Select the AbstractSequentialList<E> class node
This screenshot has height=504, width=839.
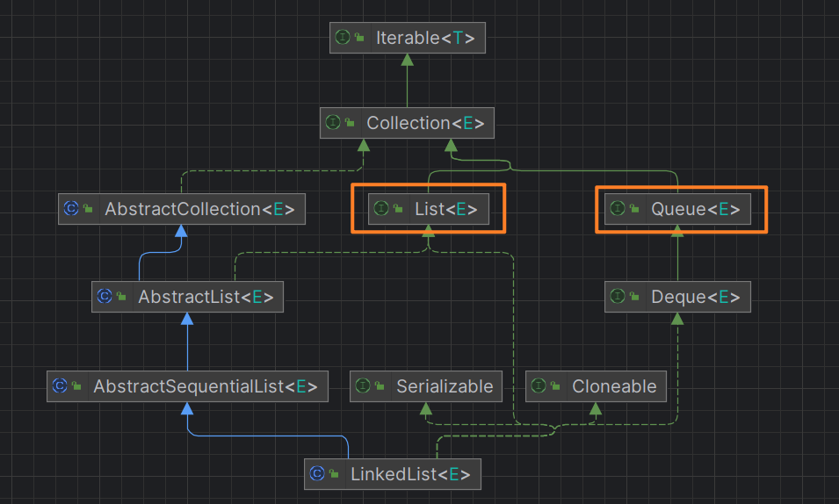click(x=187, y=386)
